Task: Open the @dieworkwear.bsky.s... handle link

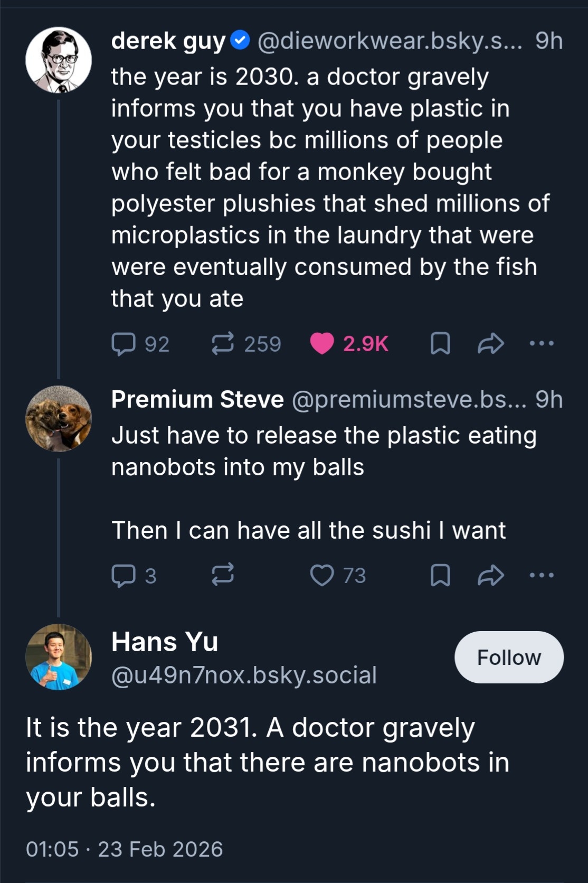Action: click(x=390, y=41)
